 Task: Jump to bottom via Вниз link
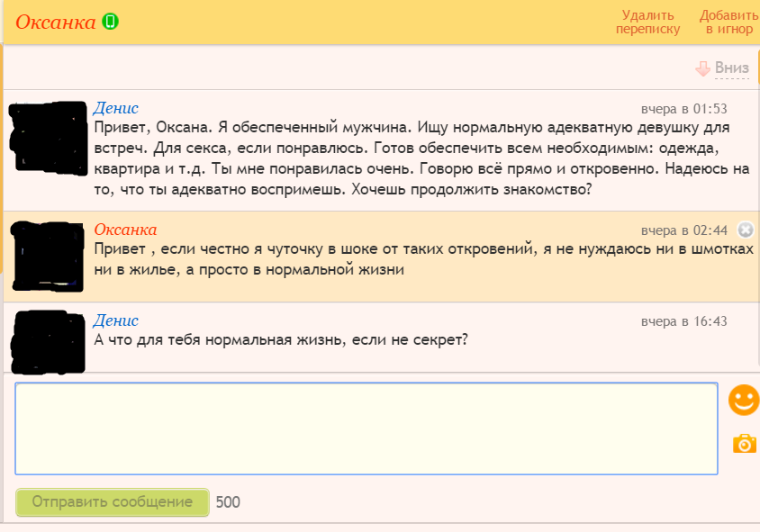(732, 68)
